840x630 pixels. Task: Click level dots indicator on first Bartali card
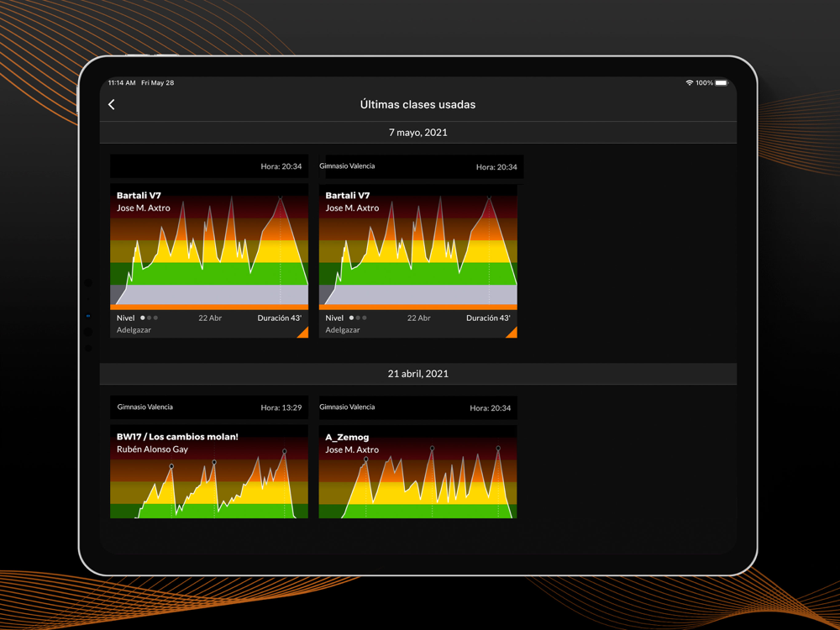click(149, 318)
